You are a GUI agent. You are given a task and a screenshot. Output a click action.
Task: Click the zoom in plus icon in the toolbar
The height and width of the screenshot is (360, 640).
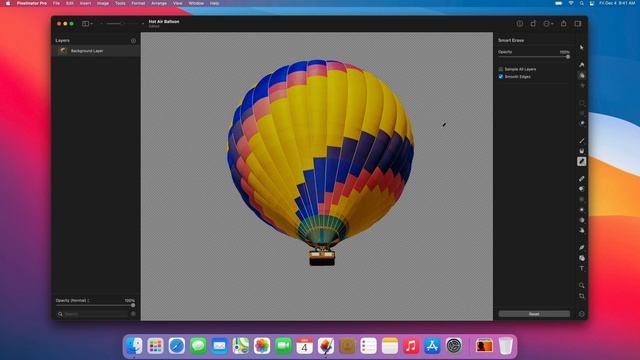[142, 24]
